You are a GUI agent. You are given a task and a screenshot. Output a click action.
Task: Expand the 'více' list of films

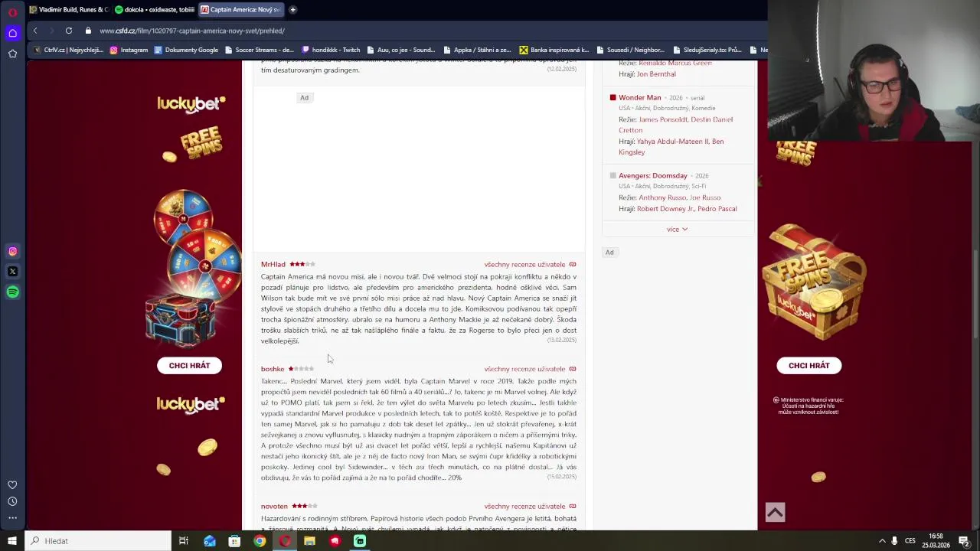point(677,230)
